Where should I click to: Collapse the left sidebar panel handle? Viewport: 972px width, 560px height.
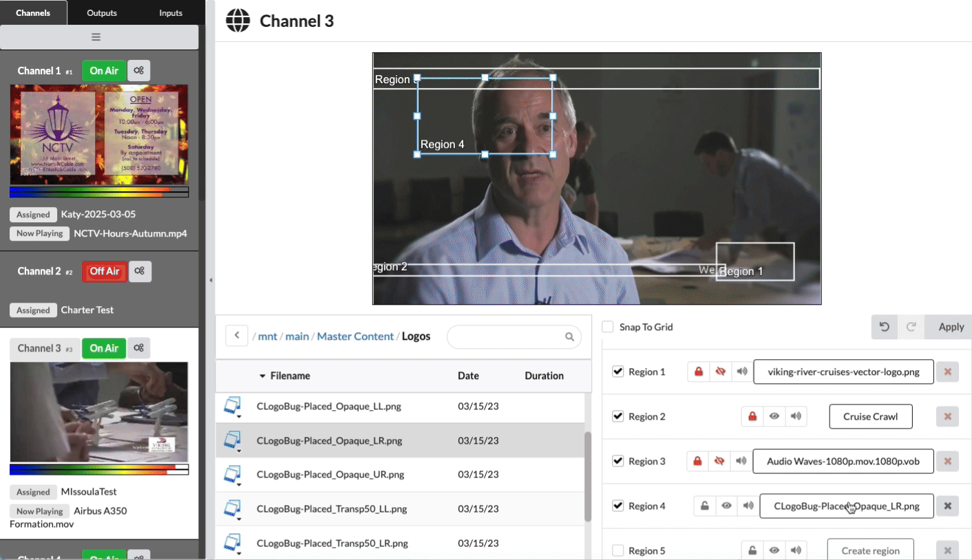211,280
